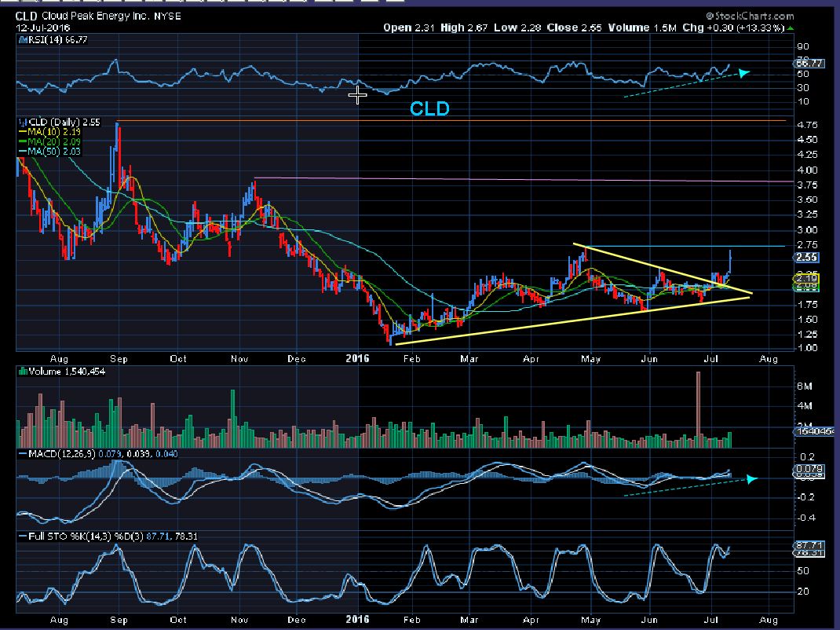
Task: Click 'Mar' on the axis under price panel
Action: point(469,359)
